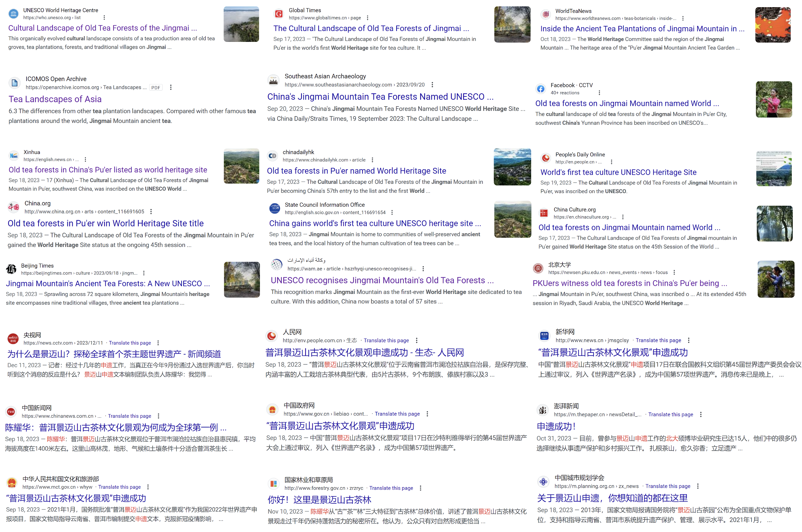Open the '申遗成功!' result from 澎湃新闻
This screenshot has width=802, height=532.
click(x=556, y=426)
